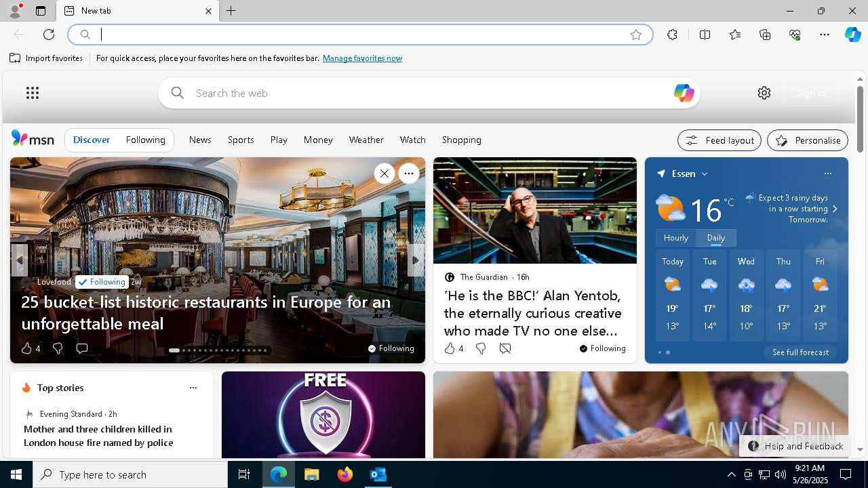Open Help and Feedback button
Screen dimensions: 868x488
pos(796,446)
